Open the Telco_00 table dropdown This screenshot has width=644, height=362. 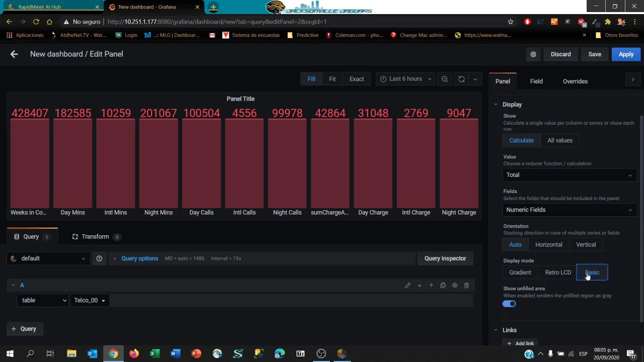point(90,301)
